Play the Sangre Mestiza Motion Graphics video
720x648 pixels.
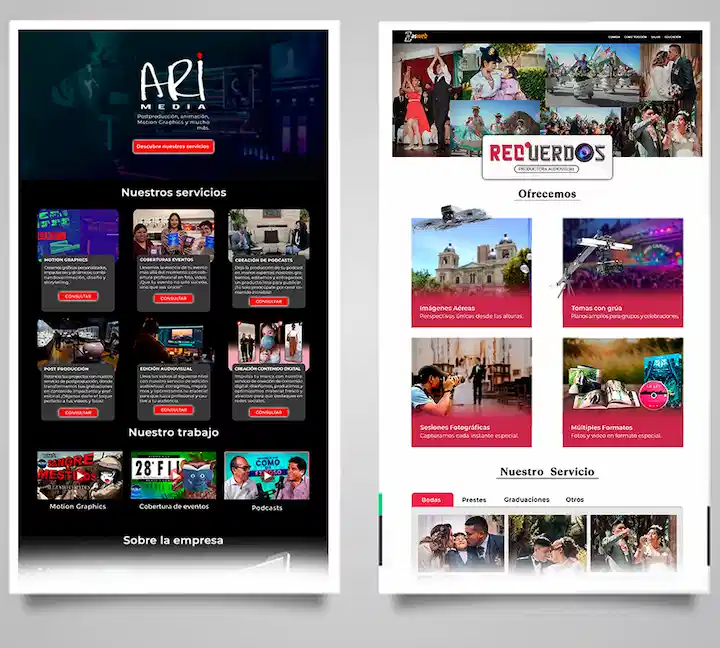pyautogui.click(x=80, y=475)
